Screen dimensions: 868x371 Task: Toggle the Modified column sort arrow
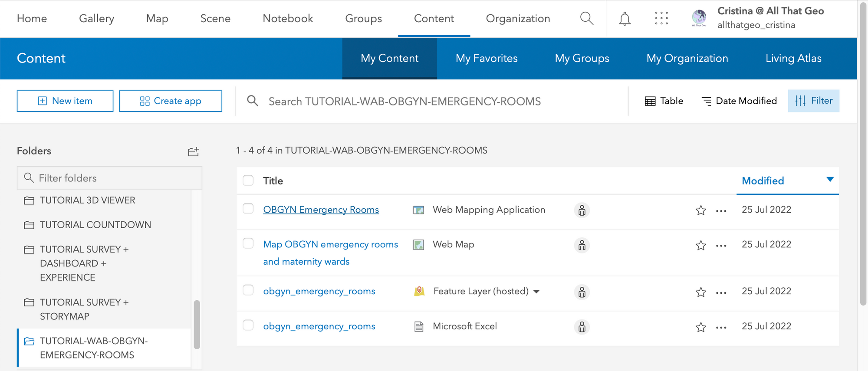tap(830, 180)
